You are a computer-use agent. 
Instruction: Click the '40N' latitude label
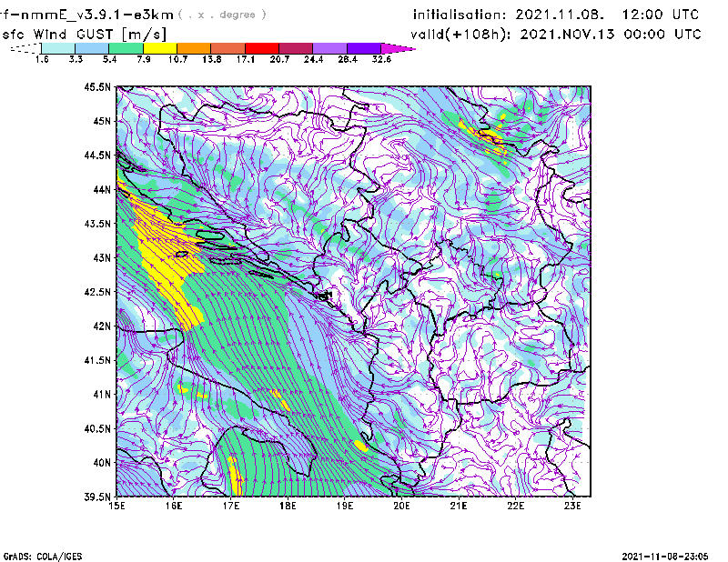[102, 463]
